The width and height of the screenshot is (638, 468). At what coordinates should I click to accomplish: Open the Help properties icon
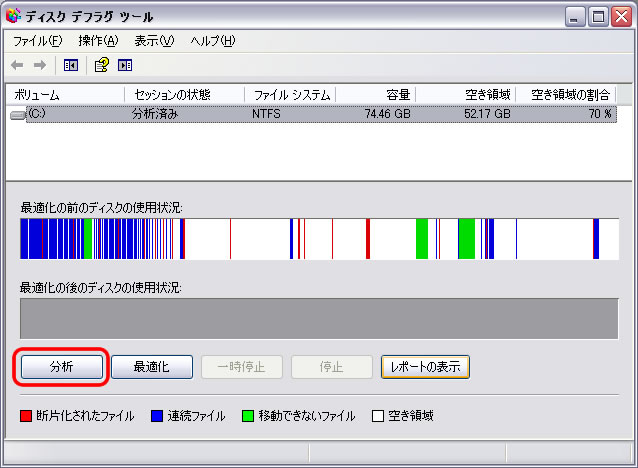point(102,65)
